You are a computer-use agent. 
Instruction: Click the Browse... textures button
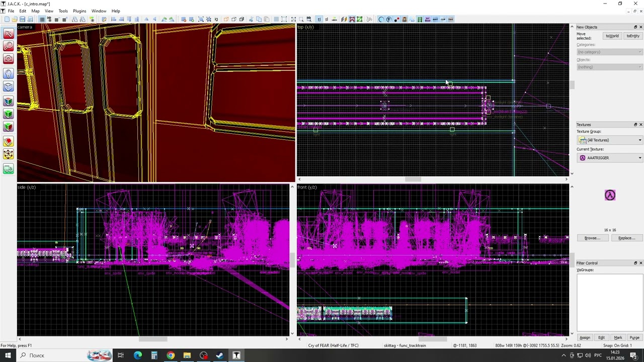point(592,238)
